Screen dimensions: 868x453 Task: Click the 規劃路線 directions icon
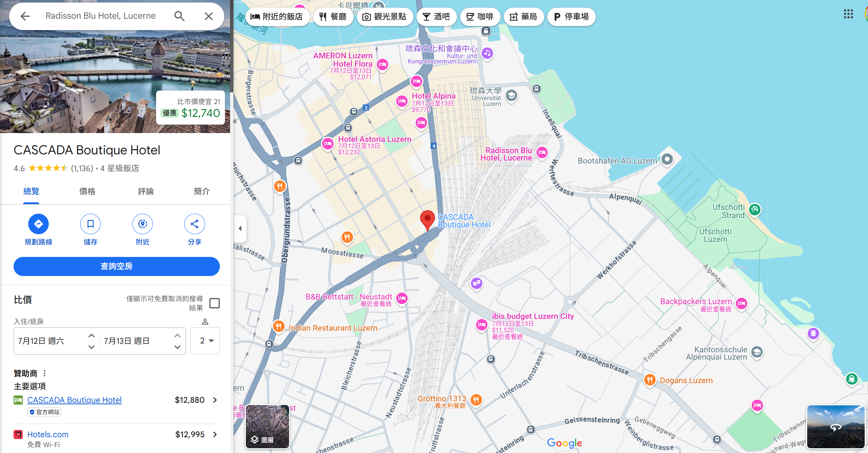(38, 224)
